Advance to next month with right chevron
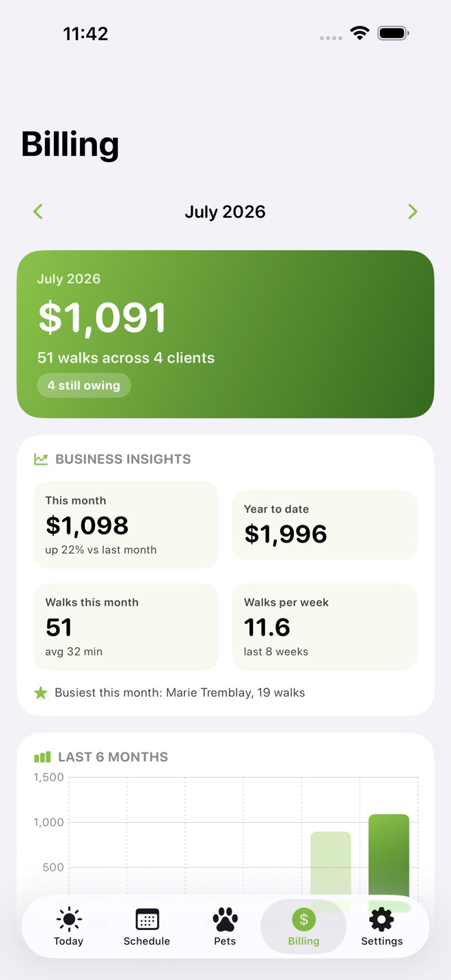This screenshot has width=451, height=980. click(x=413, y=212)
